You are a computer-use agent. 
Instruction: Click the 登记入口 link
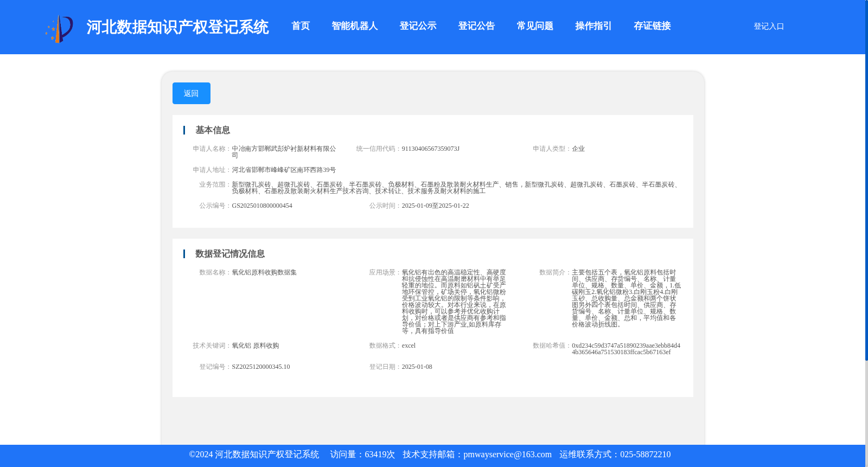(x=769, y=26)
